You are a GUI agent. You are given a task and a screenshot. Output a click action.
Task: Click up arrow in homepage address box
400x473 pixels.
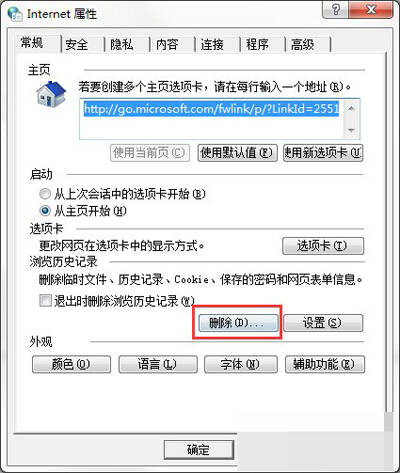coord(351,108)
